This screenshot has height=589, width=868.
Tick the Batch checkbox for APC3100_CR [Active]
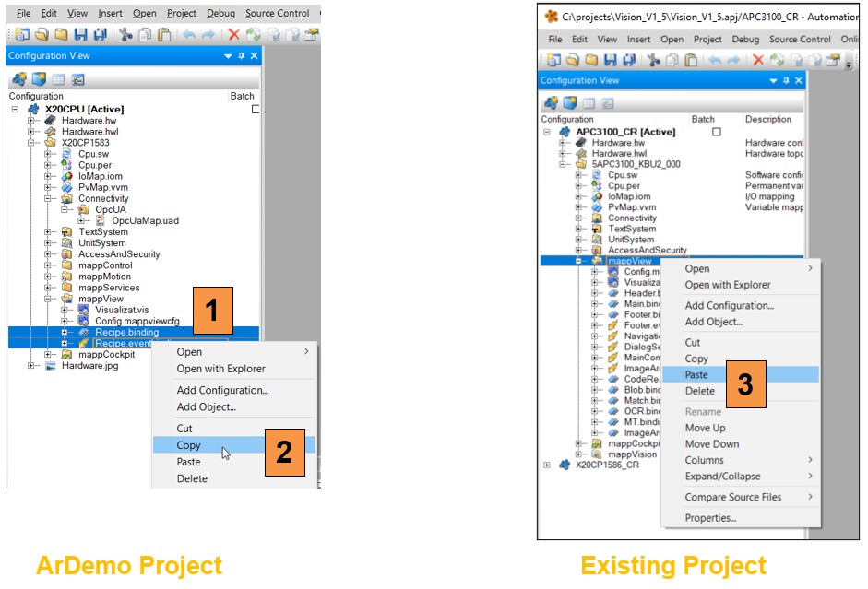(716, 132)
